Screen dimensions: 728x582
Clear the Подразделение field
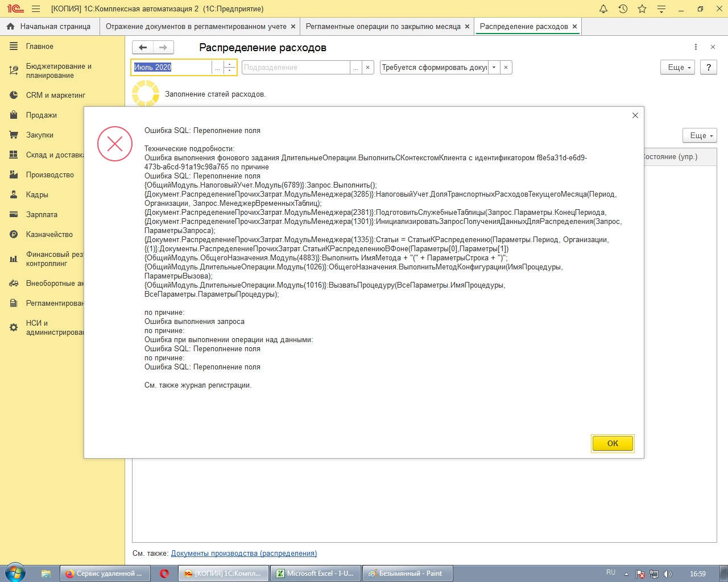368,68
